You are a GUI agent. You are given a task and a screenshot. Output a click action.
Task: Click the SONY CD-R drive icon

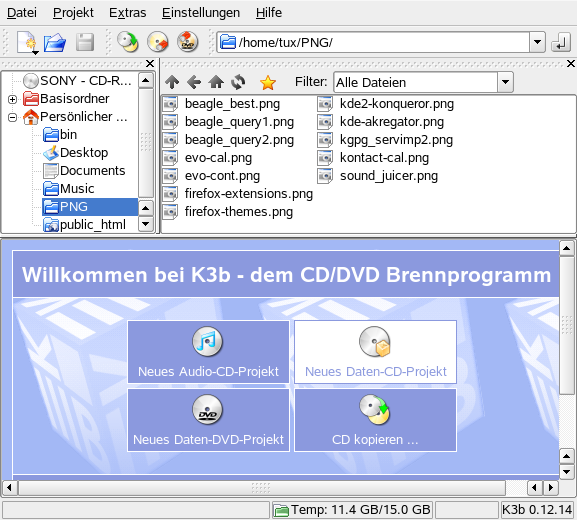[x=31, y=81]
